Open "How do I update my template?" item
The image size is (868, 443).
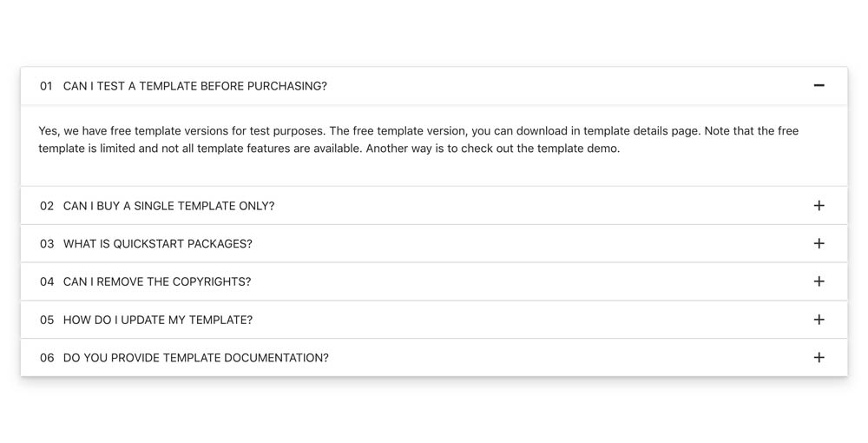(158, 320)
